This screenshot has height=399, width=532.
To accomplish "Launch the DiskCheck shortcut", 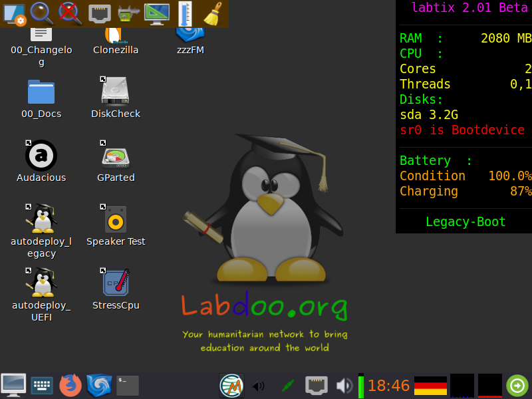I will pyautogui.click(x=116, y=98).
